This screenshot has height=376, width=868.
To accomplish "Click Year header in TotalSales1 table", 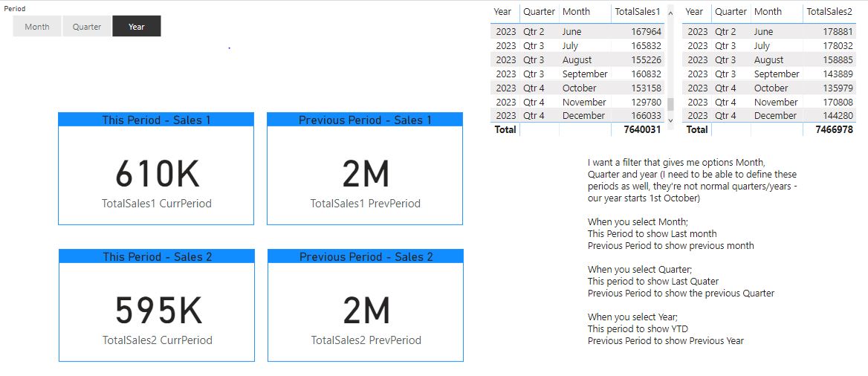I will coord(502,11).
